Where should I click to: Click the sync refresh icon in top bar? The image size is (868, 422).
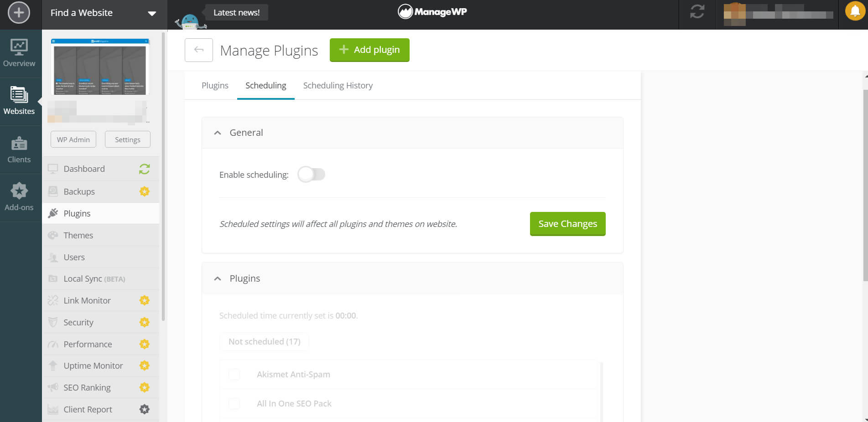697,12
